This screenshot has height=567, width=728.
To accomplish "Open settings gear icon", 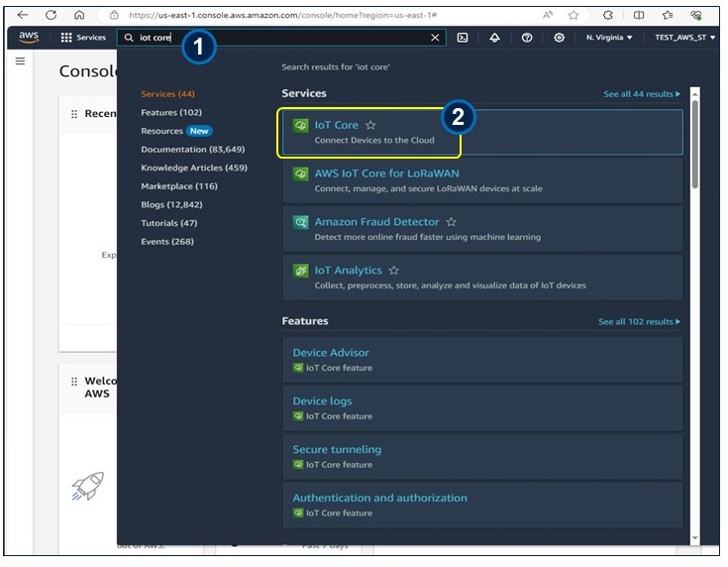I will (x=559, y=38).
